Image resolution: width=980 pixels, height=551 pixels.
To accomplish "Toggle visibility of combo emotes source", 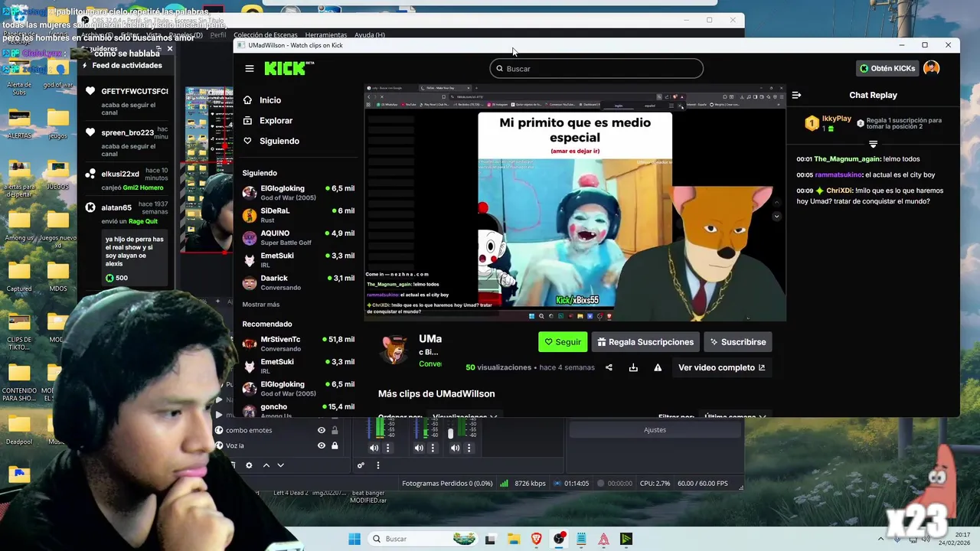I will (x=322, y=430).
